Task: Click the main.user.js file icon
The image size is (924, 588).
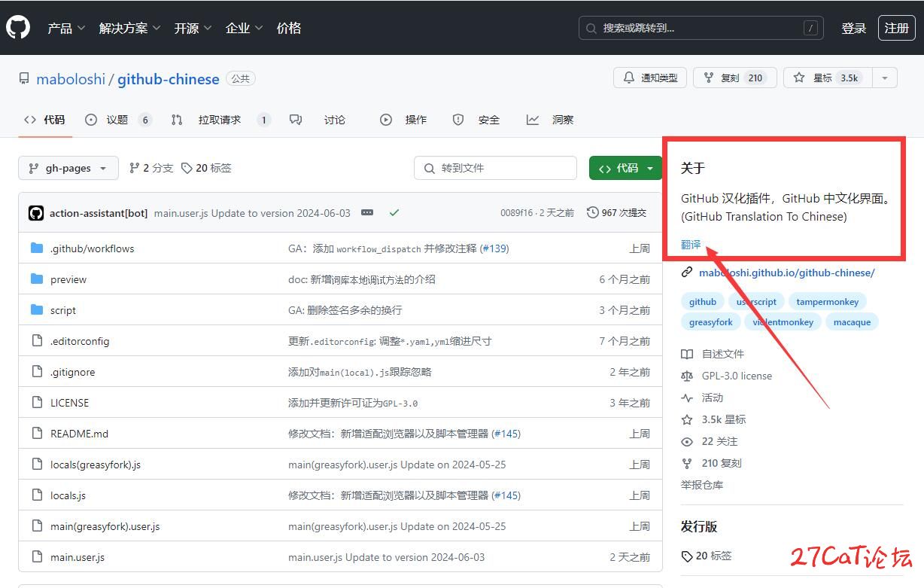Action: click(x=37, y=556)
